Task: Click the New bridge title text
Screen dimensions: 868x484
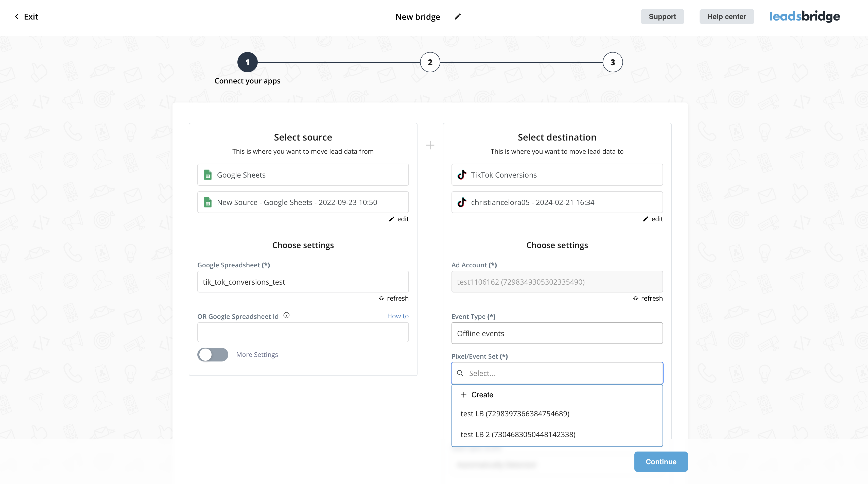Action: coord(418,17)
